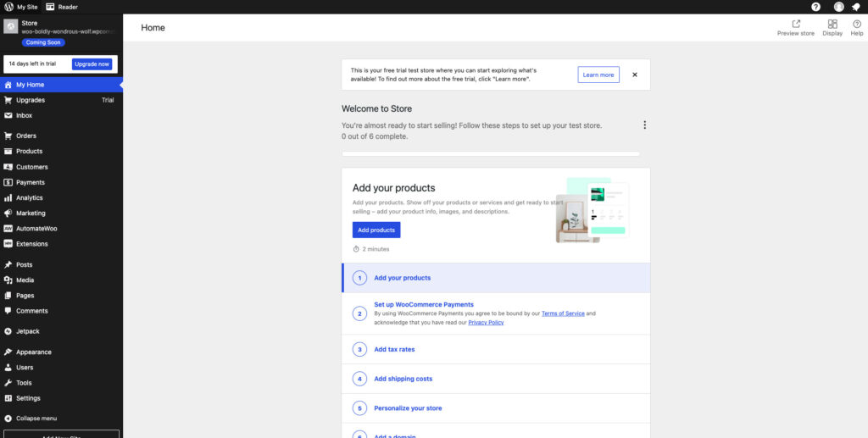Click the Inbox envelope icon
Screen dimensions: 868x438
(x=8, y=115)
